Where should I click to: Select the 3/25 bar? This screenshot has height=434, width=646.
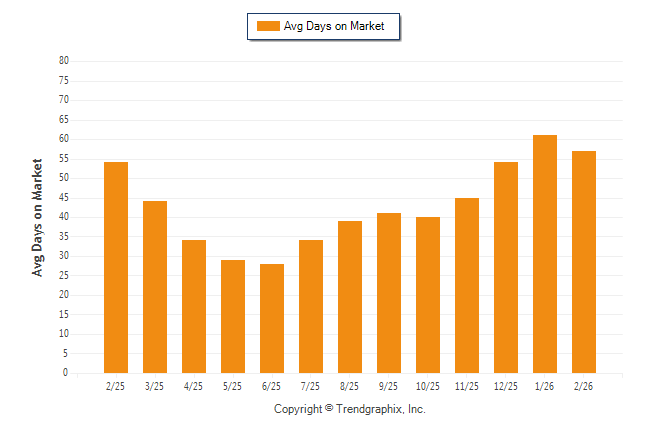click(155, 287)
